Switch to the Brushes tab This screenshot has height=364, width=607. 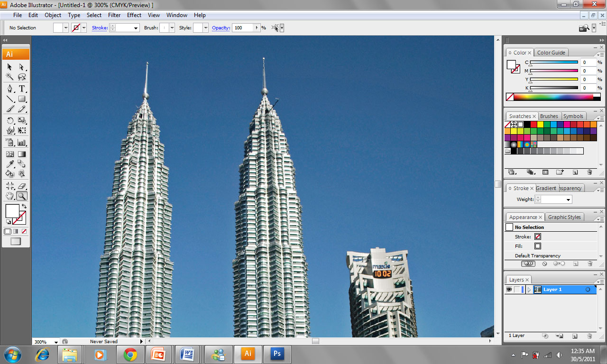click(x=549, y=116)
